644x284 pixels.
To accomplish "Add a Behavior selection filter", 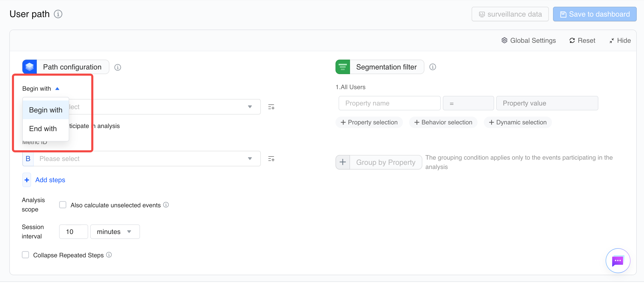I will point(443,122).
